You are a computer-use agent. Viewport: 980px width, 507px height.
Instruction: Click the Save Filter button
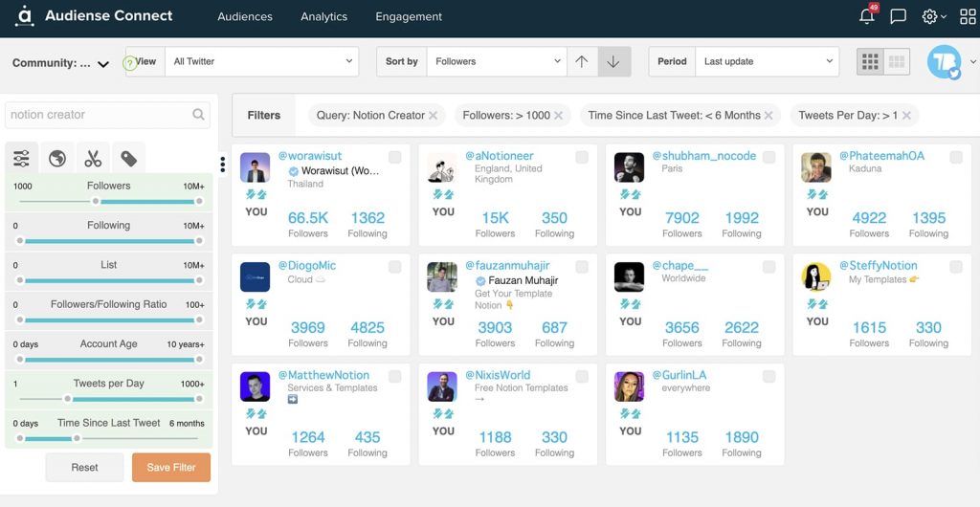click(171, 467)
